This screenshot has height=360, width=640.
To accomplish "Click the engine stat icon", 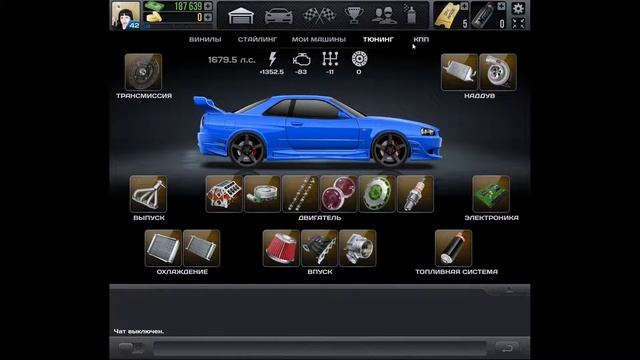I will (x=301, y=60).
